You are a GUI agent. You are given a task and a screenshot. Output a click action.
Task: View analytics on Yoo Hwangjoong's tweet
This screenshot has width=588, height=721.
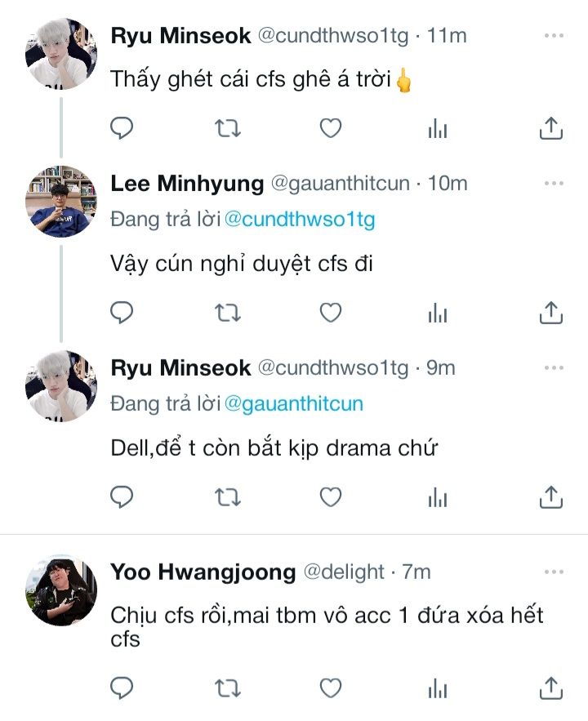point(439,687)
